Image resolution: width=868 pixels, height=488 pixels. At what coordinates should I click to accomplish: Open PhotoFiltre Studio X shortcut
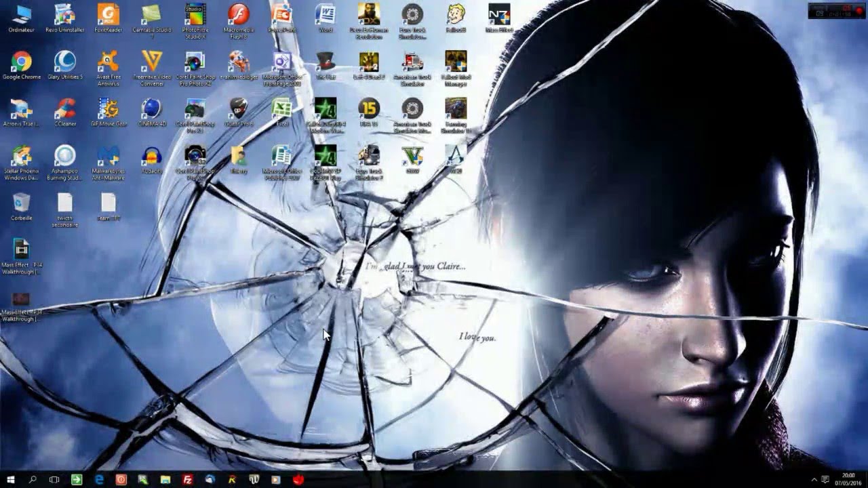coord(195,21)
